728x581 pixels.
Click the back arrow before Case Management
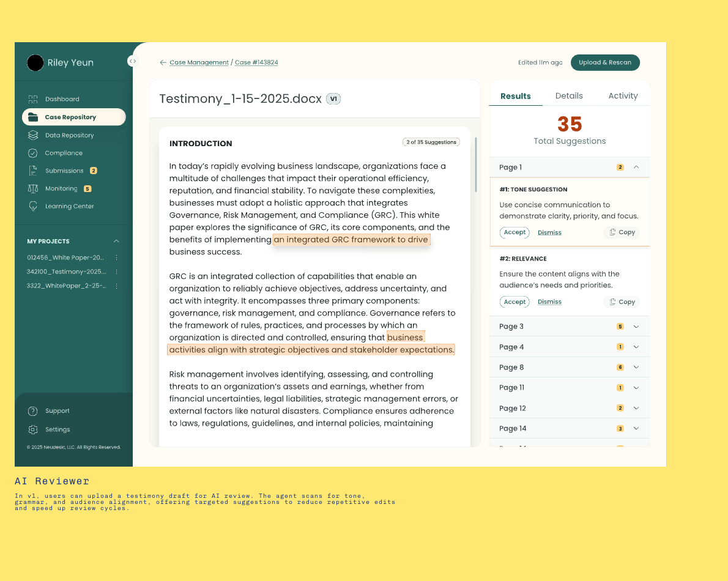point(163,62)
